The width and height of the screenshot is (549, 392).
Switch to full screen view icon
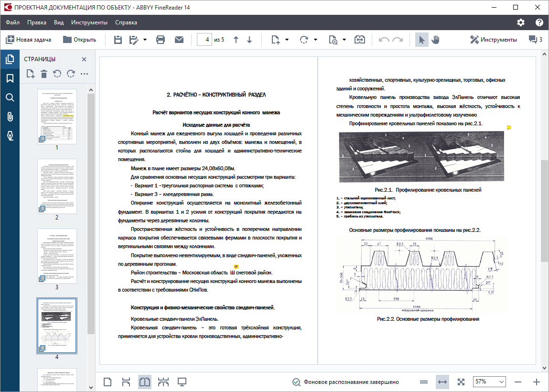(x=182, y=382)
